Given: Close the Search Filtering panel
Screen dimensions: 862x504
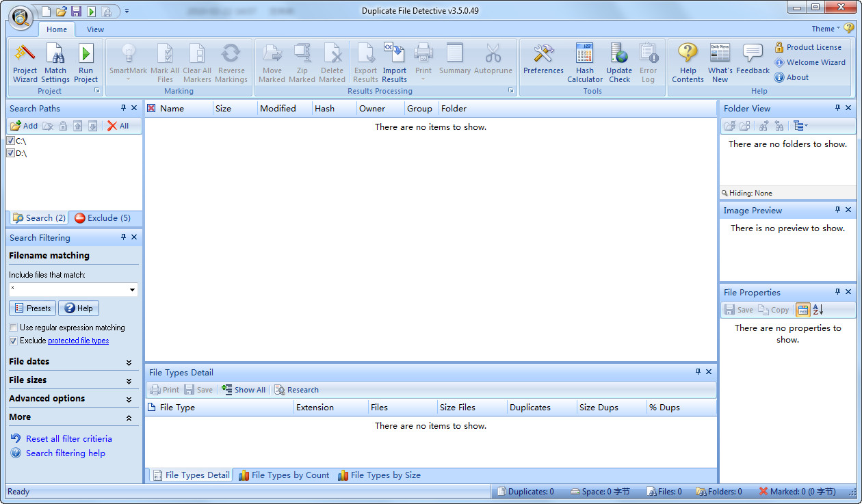Looking at the screenshot, I should click(134, 237).
